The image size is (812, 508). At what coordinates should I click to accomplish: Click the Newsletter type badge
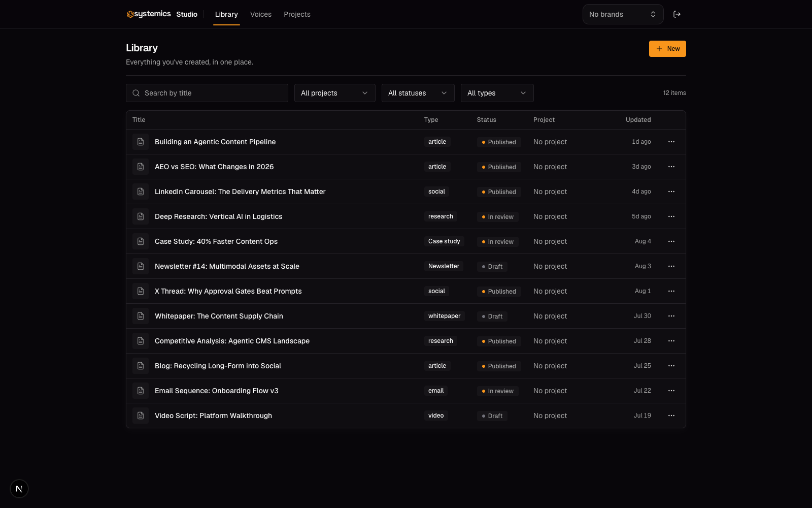444,266
